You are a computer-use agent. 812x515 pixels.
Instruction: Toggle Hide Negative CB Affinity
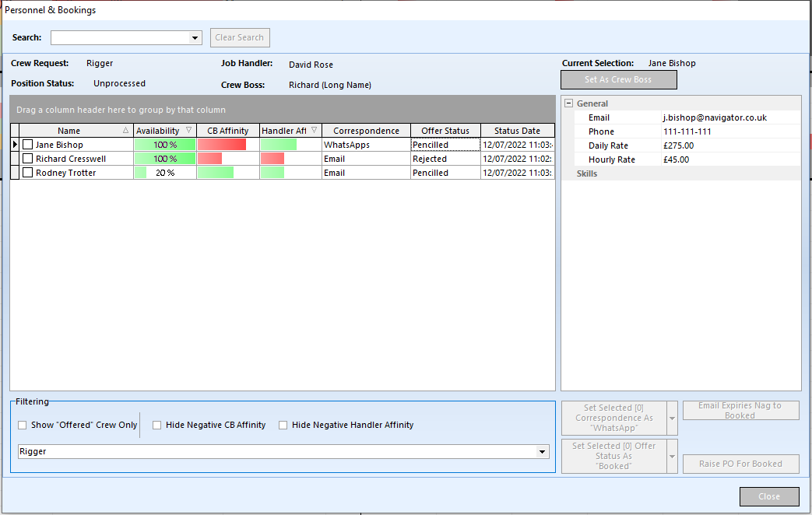point(156,426)
